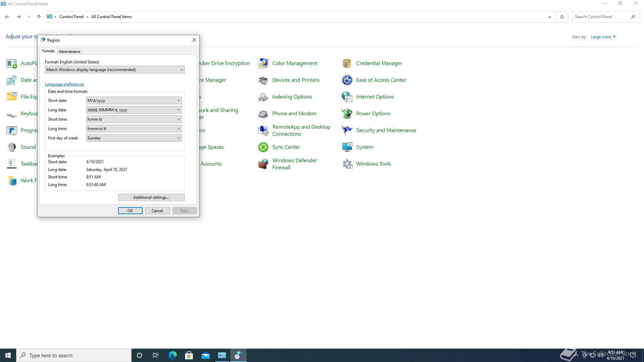The height and width of the screenshot is (362, 644).
Task: Open the Language preferences link
Action: point(64,84)
